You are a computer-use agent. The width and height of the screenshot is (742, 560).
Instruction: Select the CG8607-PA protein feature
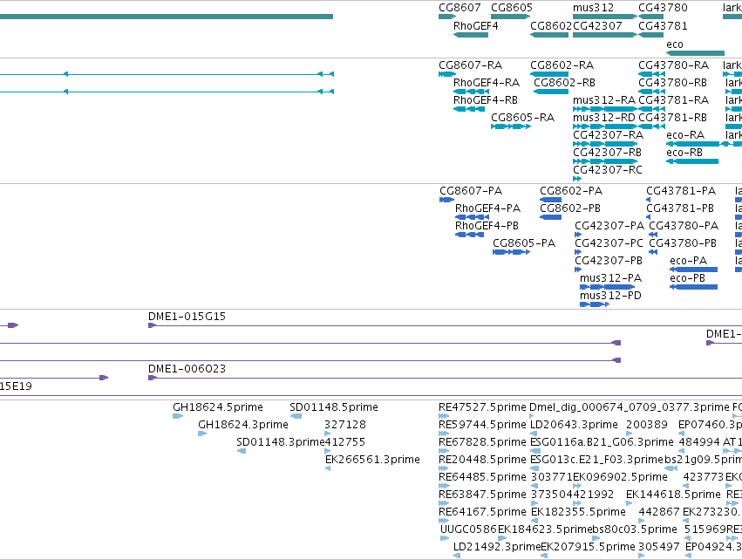coord(446,199)
